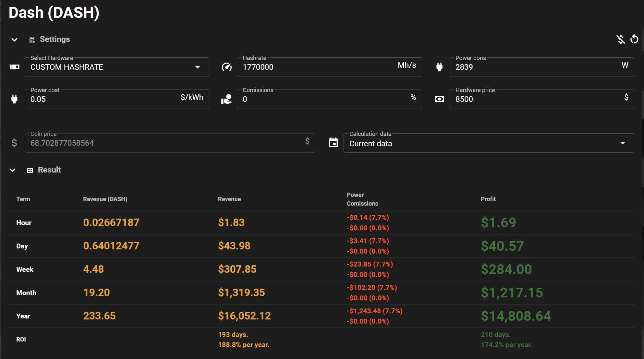Open the Select Hardware dropdown
The image size is (644, 359).
pyautogui.click(x=117, y=67)
